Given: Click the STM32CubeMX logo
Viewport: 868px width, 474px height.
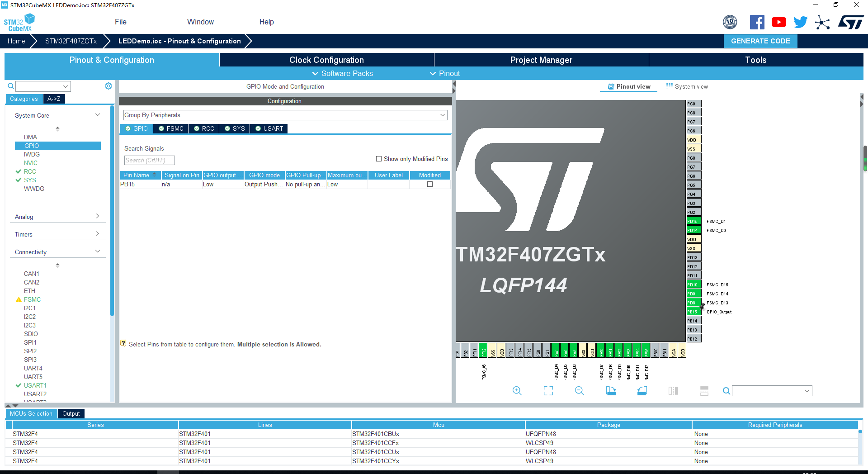Looking at the screenshot, I should (19, 23).
